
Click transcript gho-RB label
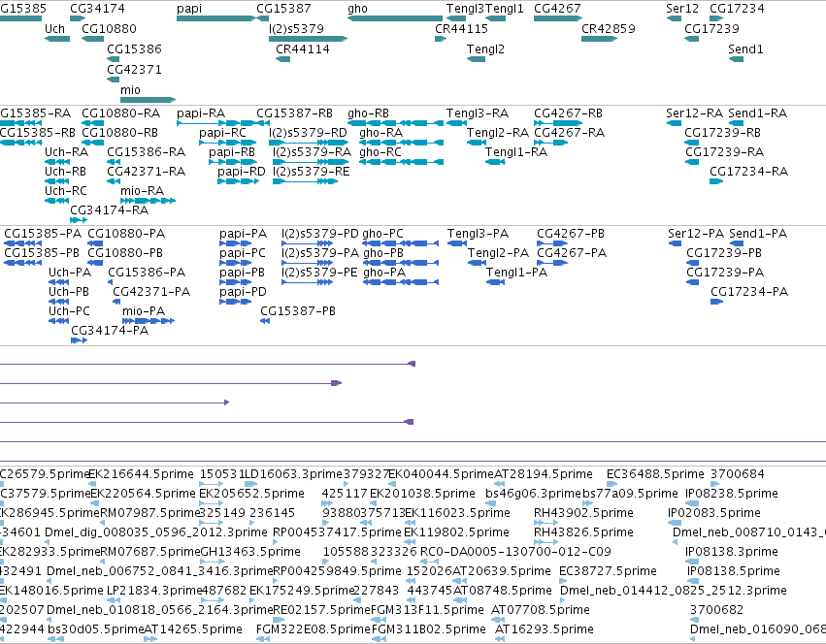368,113
